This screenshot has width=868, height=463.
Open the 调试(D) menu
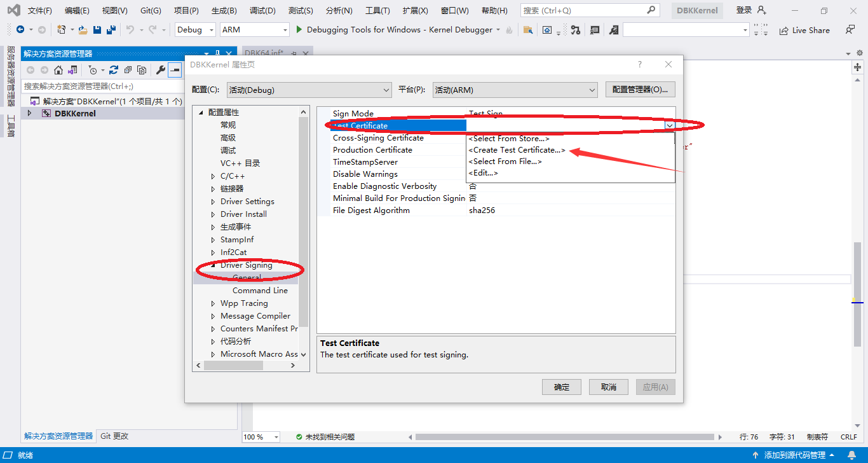pyautogui.click(x=262, y=10)
